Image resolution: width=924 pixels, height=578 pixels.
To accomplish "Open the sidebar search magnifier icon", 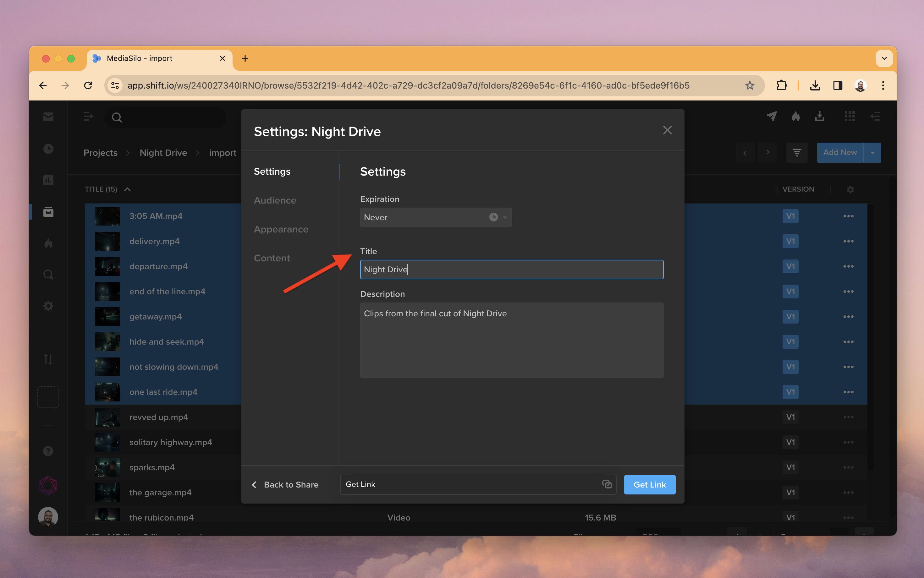I will click(x=48, y=275).
